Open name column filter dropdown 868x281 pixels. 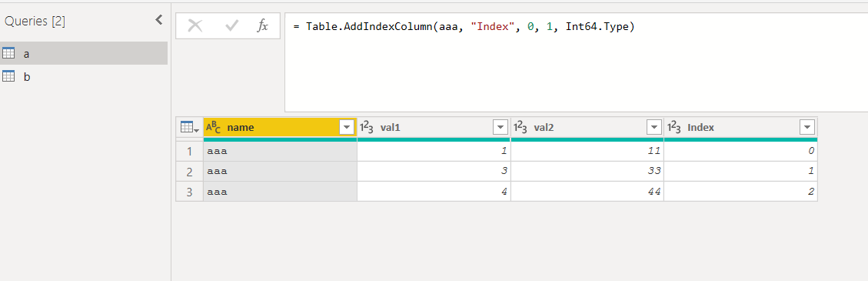click(x=347, y=128)
